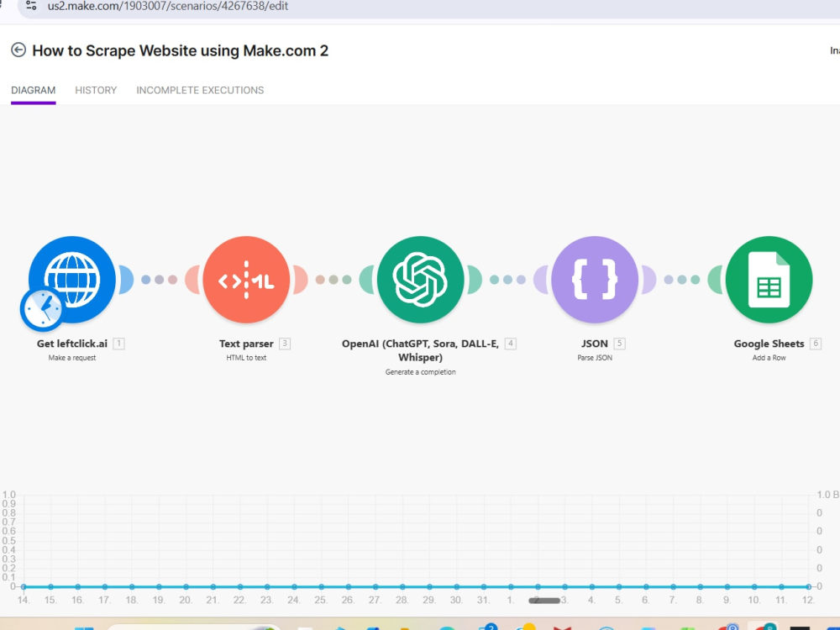Click the 'Get leftclick.ai' module label
This screenshot has height=630, width=840.
pos(71,344)
